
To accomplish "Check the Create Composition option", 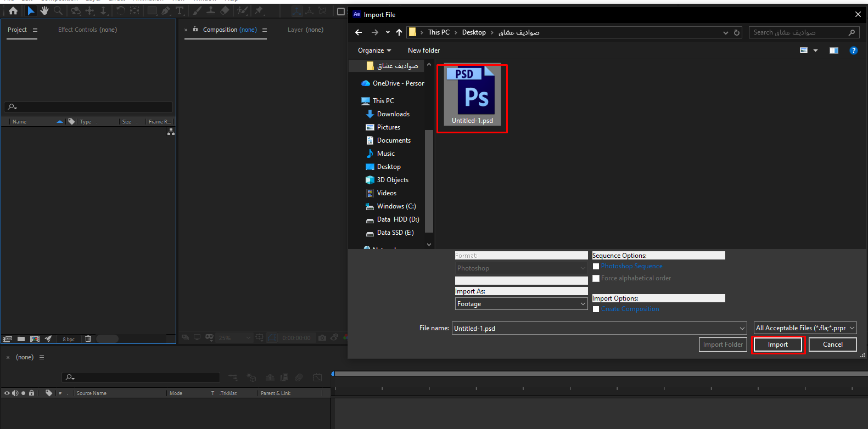I will click(x=596, y=309).
